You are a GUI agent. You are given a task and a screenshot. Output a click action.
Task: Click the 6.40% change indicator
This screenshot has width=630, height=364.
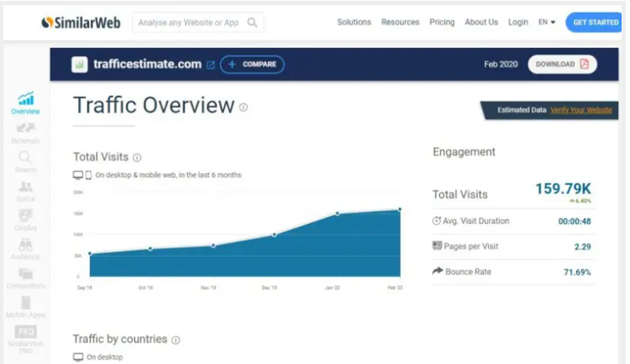point(581,201)
